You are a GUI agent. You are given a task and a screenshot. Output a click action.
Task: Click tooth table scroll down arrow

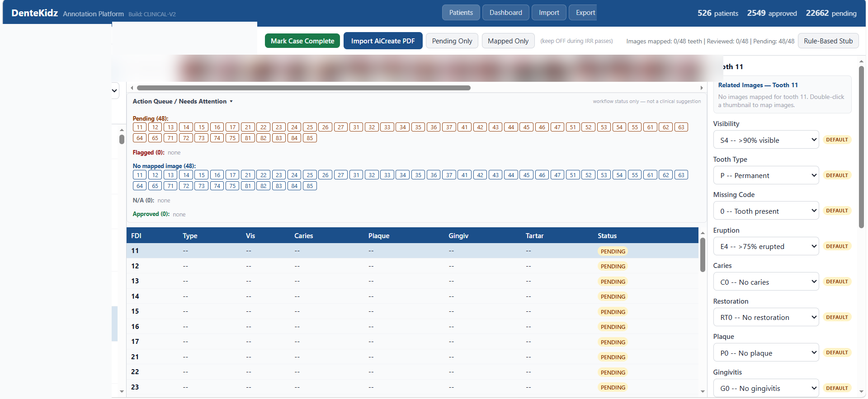point(703,391)
